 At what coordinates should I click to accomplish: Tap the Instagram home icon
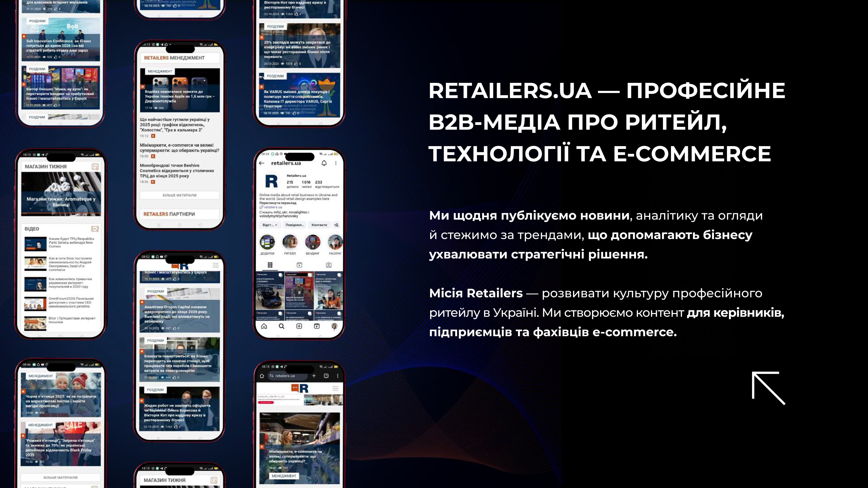pos(264,326)
